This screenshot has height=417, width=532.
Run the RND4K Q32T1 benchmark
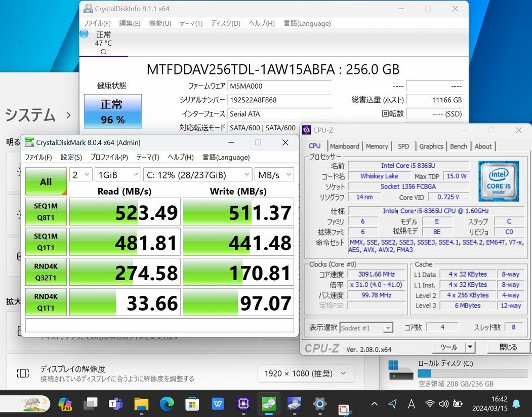(46, 272)
